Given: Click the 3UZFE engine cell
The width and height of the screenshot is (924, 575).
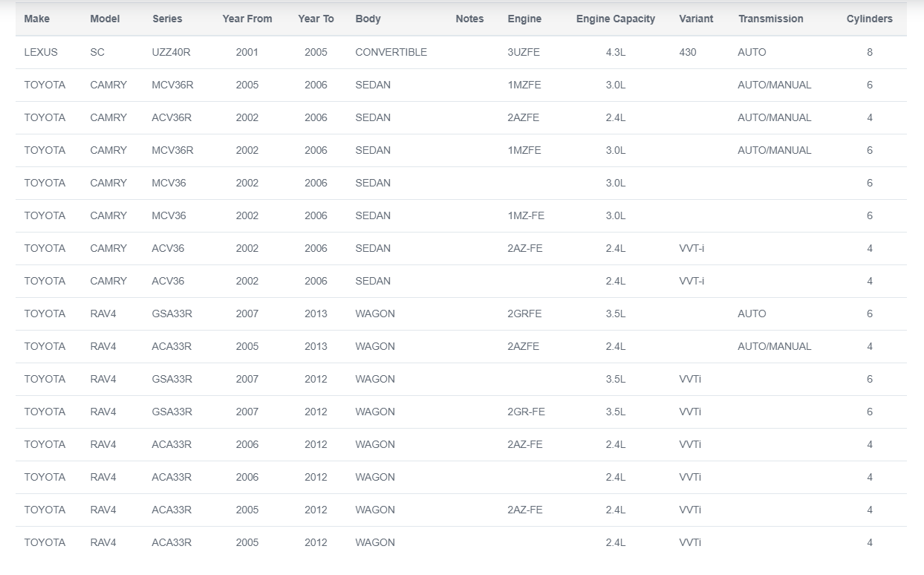Looking at the screenshot, I should point(524,52).
